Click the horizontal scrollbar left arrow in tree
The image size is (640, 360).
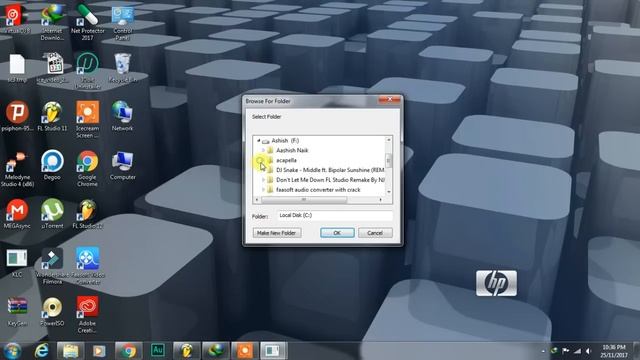point(257,200)
